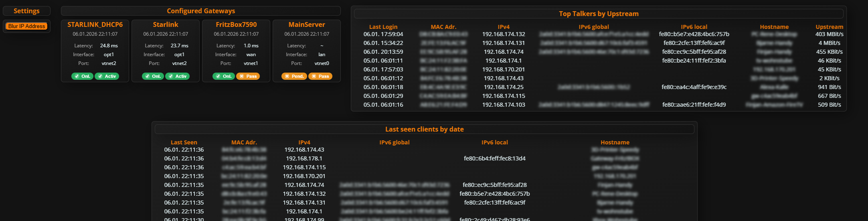Click the Pass badge on FritzBox7590

tap(248, 76)
